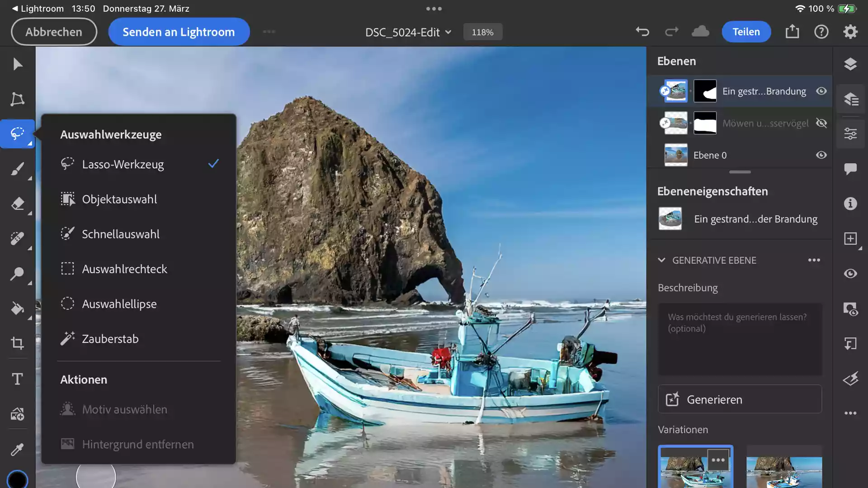Open the black foreground color swatch
The image size is (868, 488).
pos(17,479)
